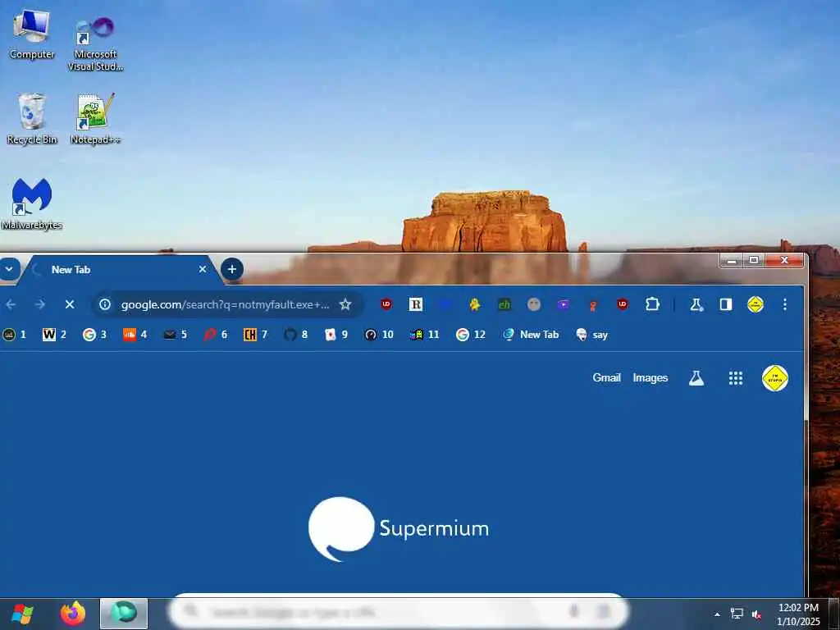The image size is (840, 630).
Task: Open cards bookmark 9
Action: [336, 335]
